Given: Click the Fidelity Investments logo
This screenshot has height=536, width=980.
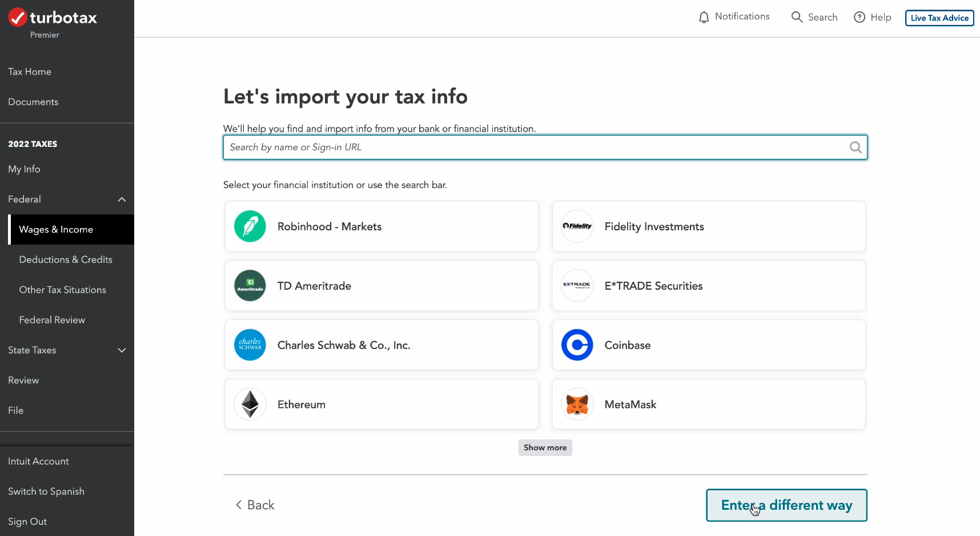Looking at the screenshot, I should [577, 226].
